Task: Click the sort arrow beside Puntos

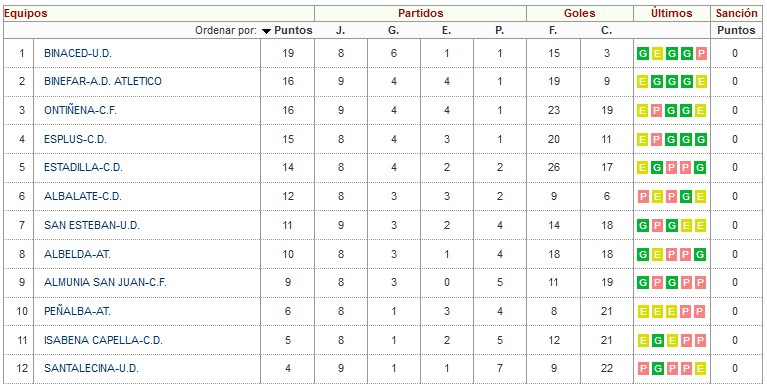Action: [266, 31]
